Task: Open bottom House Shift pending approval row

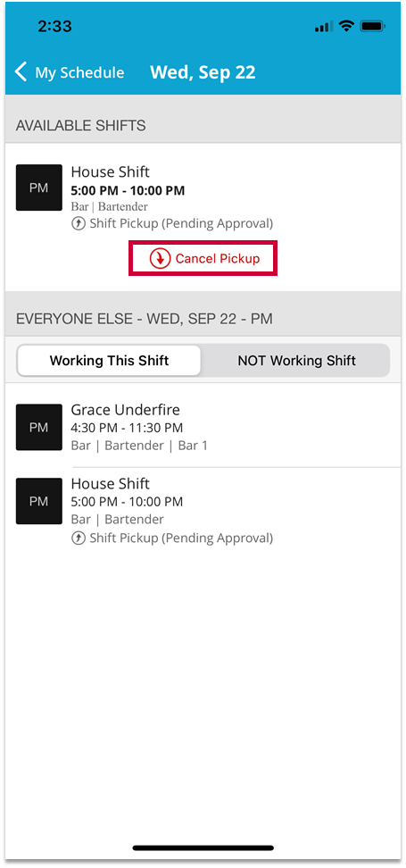Action: click(x=203, y=510)
